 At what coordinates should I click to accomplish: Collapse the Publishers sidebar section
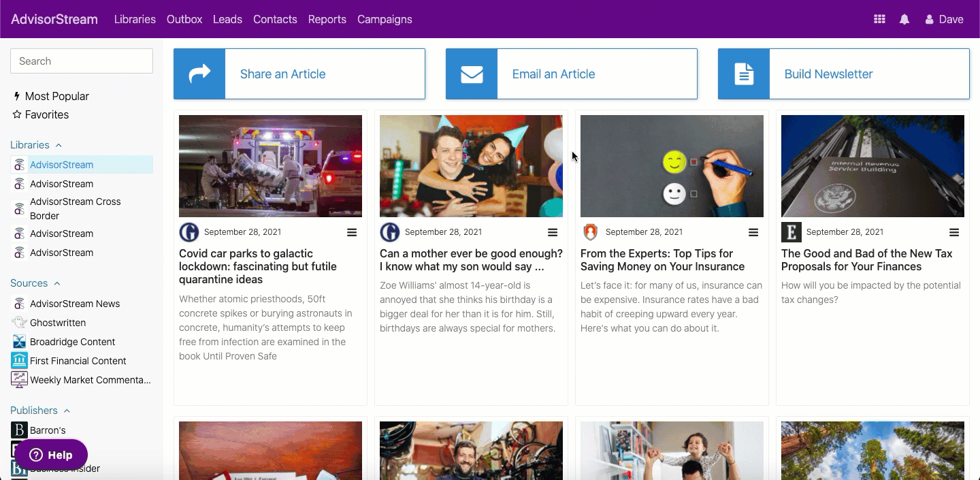coord(41,411)
